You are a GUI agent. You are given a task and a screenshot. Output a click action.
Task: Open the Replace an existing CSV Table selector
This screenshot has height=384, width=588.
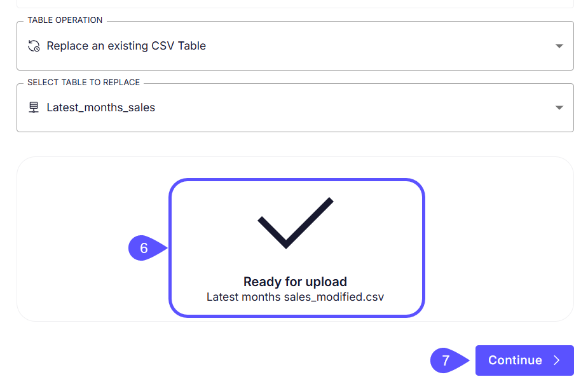[x=295, y=45]
